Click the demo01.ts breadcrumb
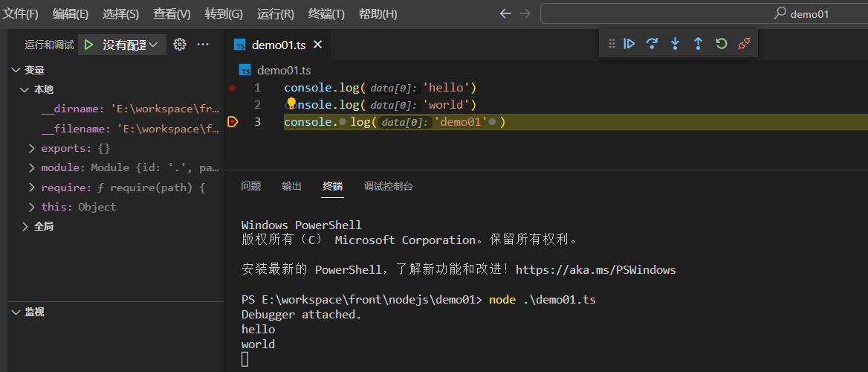 [x=284, y=71]
